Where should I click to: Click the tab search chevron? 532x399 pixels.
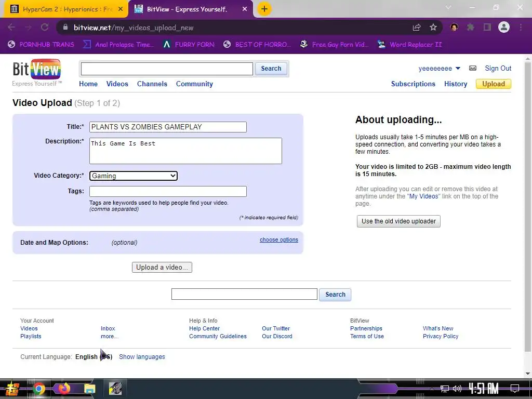[x=448, y=7]
